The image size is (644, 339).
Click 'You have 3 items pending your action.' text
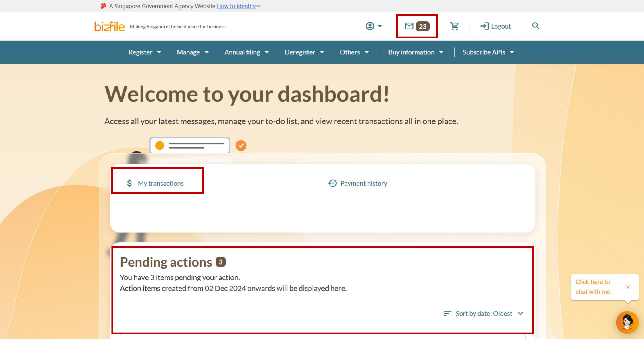180,277
